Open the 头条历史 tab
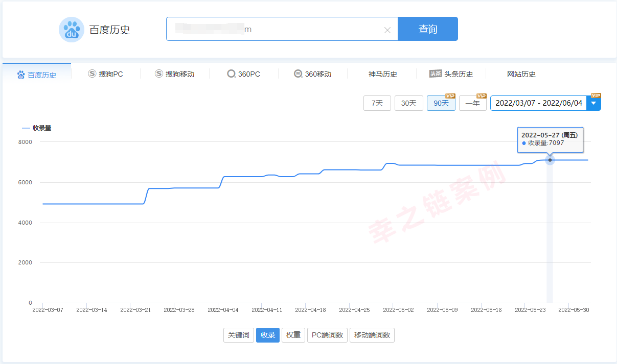The width and height of the screenshot is (617, 364). click(451, 74)
